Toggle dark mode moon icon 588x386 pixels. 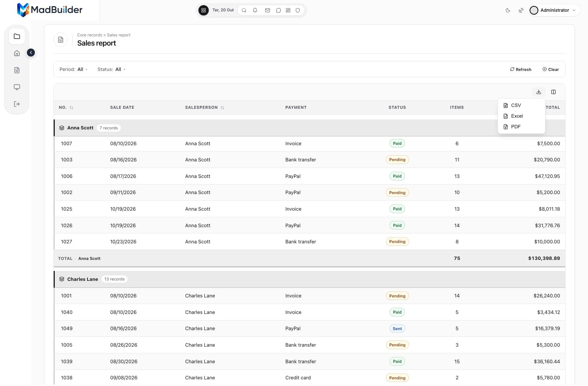(x=508, y=10)
